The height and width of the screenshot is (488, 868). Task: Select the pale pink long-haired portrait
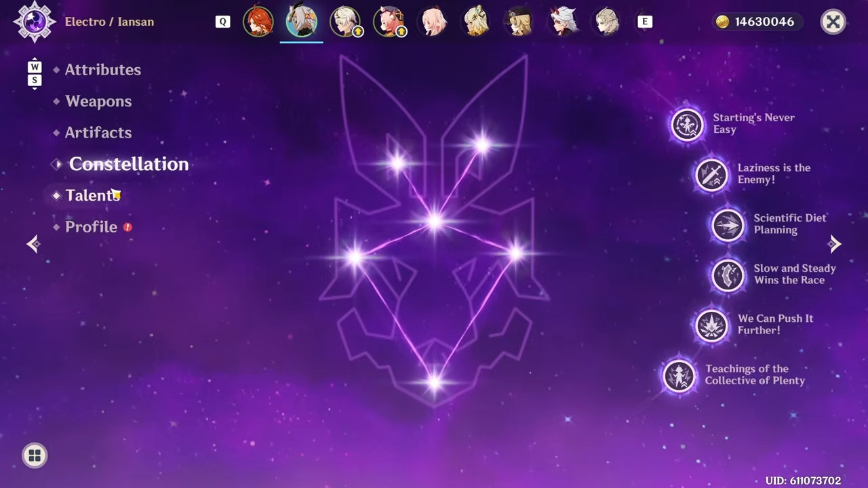point(433,22)
